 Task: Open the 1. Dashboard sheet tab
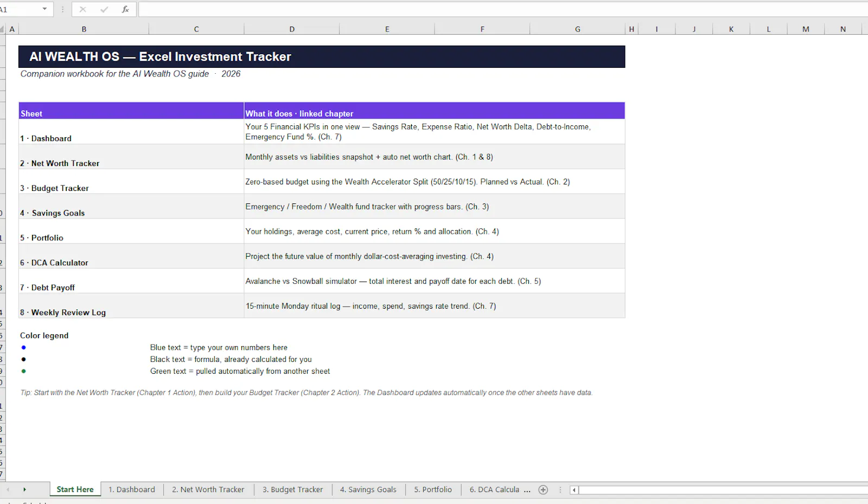(x=132, y=489)
